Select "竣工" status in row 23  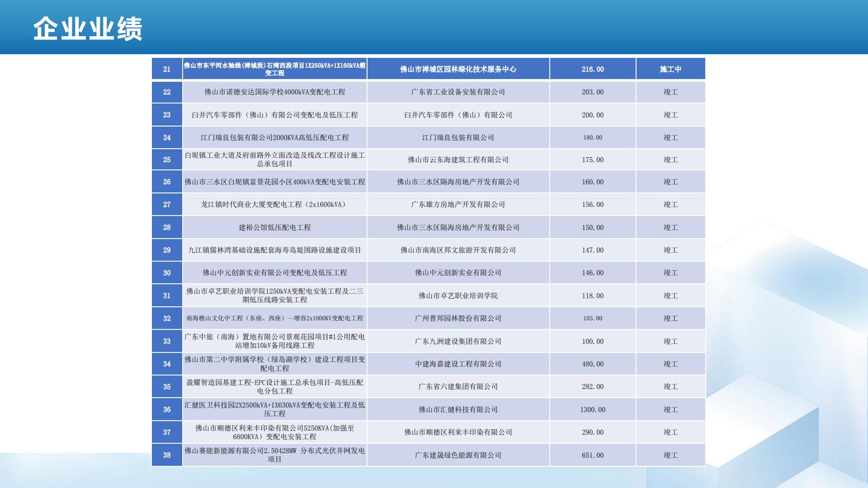click(670, 115)
